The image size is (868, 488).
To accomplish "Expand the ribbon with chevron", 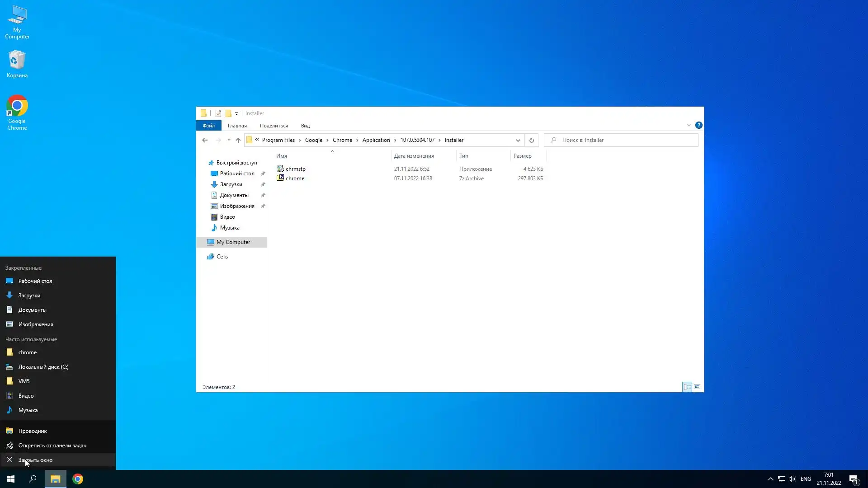I will pos(689,125).
